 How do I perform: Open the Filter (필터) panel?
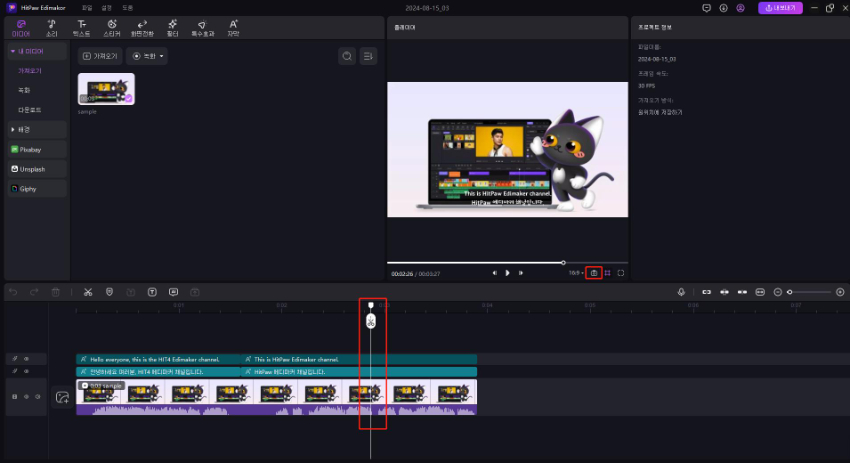(x=173, y=26)
